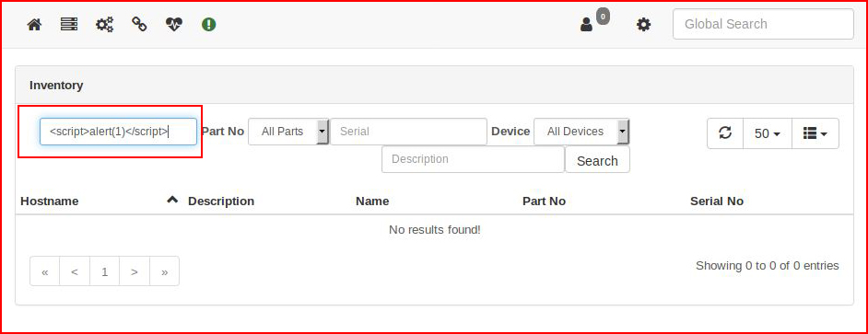Sort by the Hostname column header

click(49, 202)
